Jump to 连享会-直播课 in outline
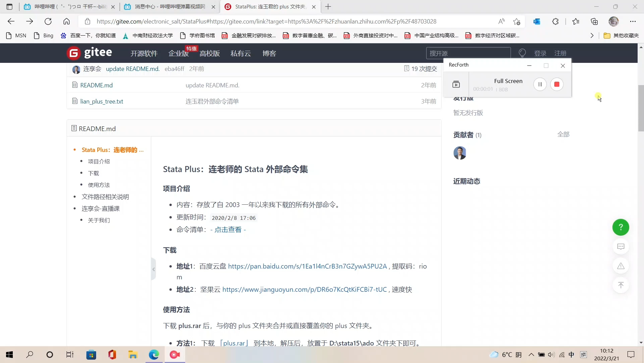This screenshot has width=644, height=363. point(100,209)
